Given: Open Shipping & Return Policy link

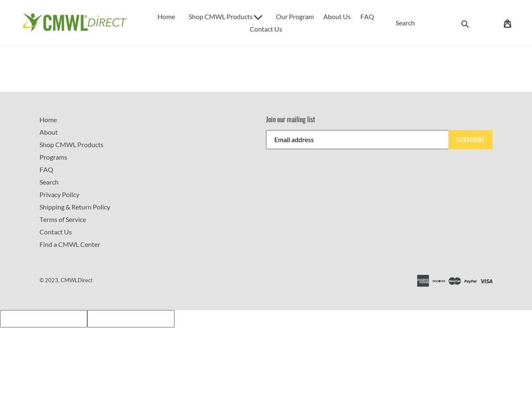Looking at the screenshot, I should (x=75, y=207).
